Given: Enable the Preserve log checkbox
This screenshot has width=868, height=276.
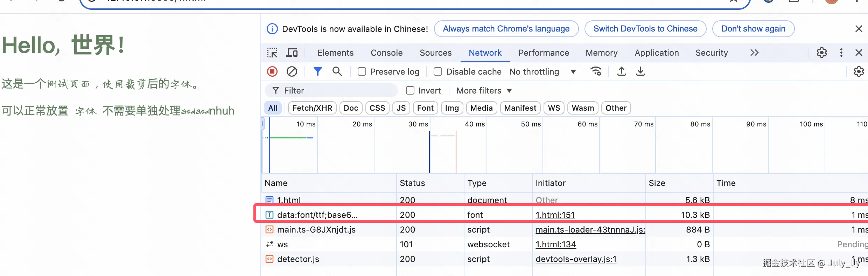Looking at the screenshot, I should pos(362,72).
